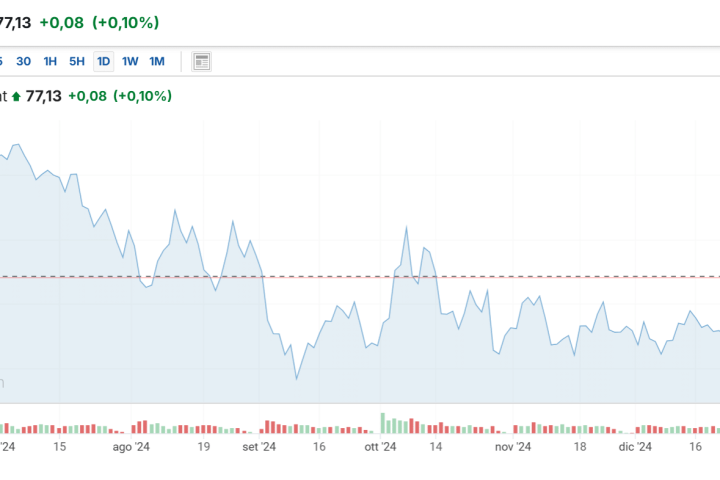Select the dic '24 axis label
This screenshot has width=720, height=480.
coord(635,448)
